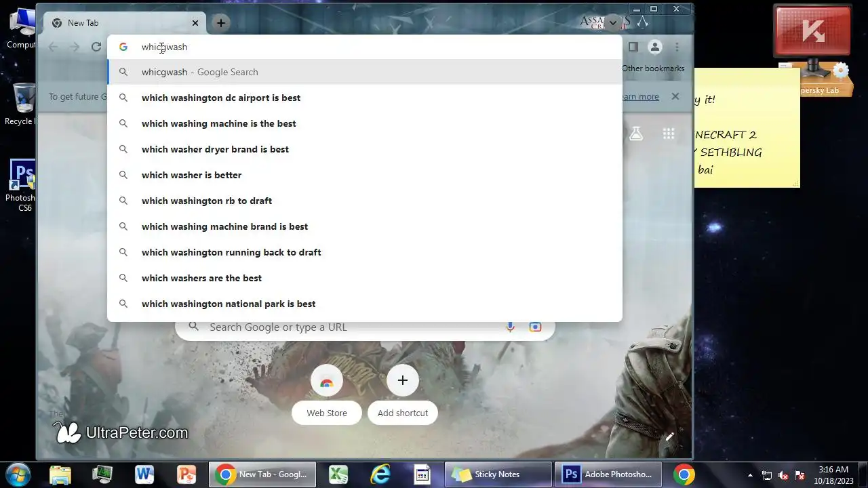Viewport: 868px width, 488px height.
Task: Toggle the side panel icon
Action: pos(633,47)
